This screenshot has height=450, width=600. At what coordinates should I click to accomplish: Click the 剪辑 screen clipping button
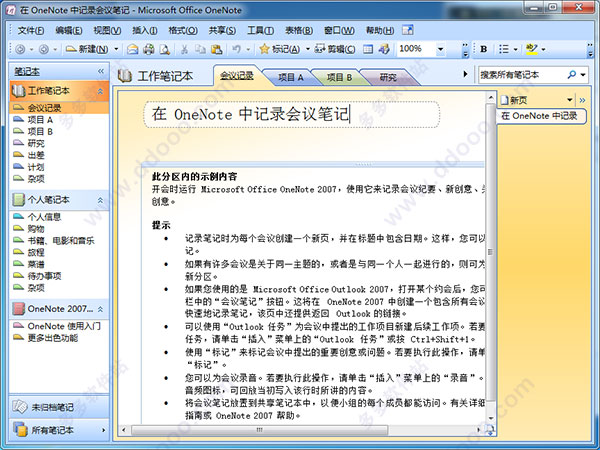(x=335, y=49)
